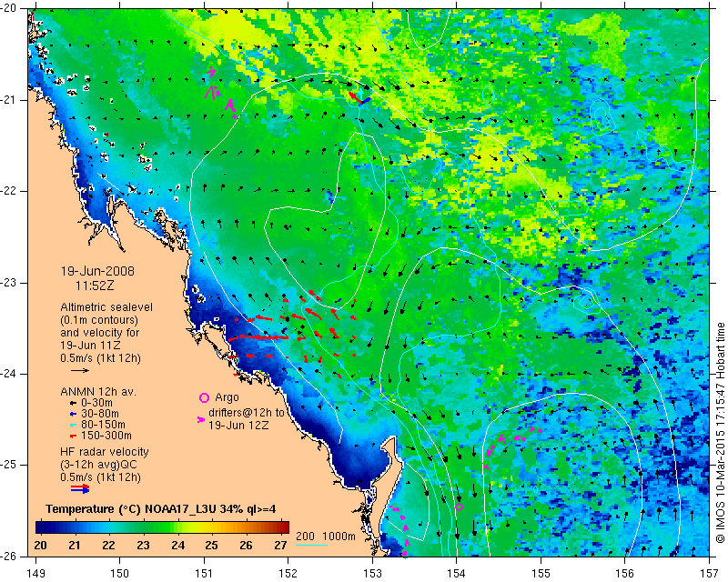Click the red 150-300m arrow symbol
Image resolution: width=728 pixels, height=582 pixels.
pos(73,436)
